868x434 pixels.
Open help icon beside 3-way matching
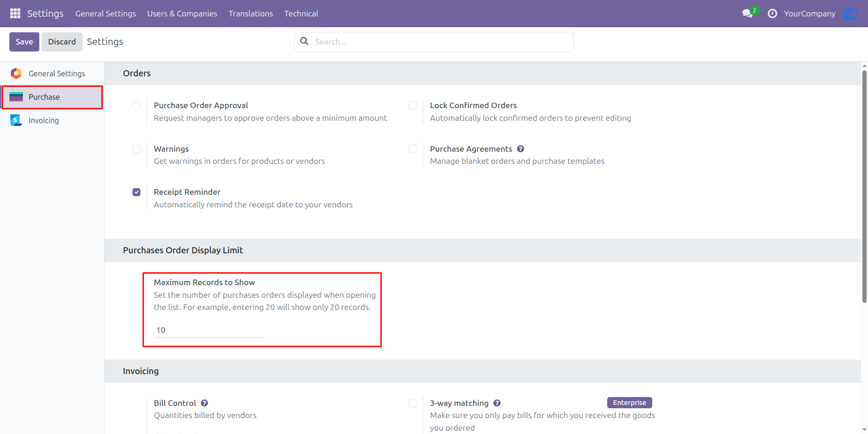tap(497, 403)
